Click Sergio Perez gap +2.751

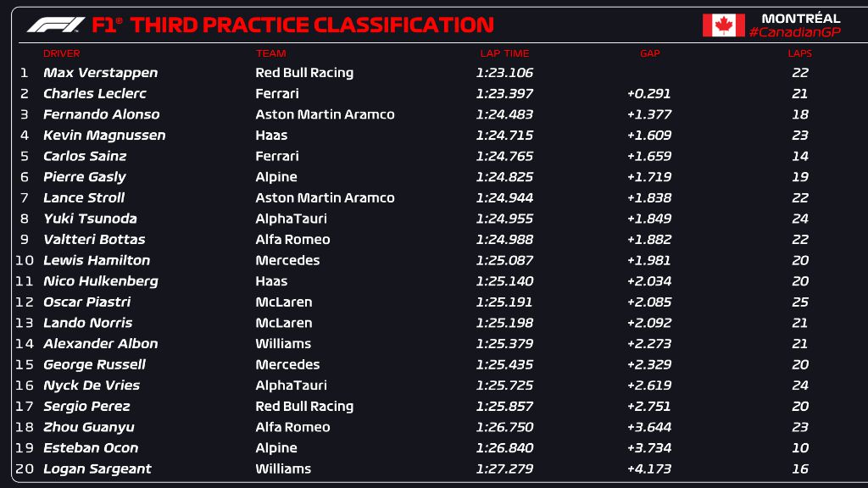[x=649, y=406]
